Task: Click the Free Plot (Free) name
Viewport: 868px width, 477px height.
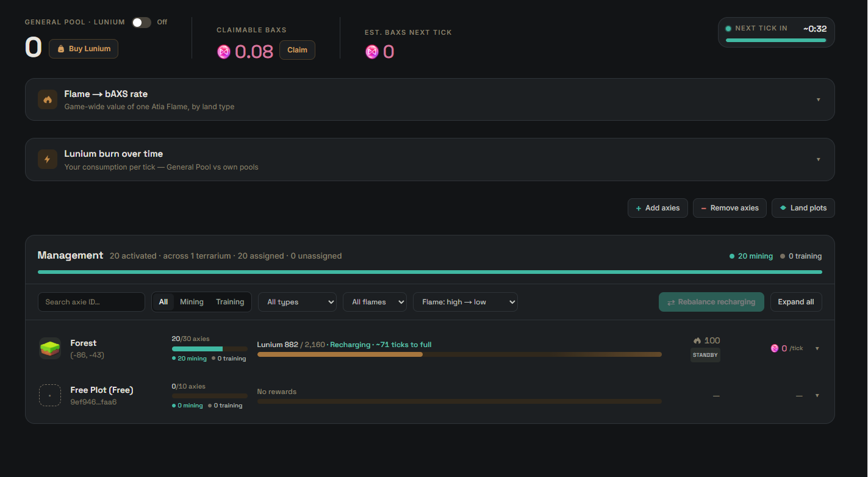Action: (102, 390)
